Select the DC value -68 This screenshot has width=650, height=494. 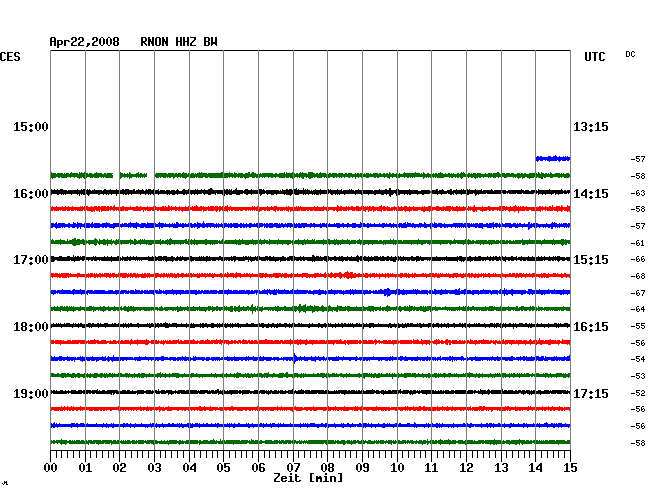click(638, 276)
